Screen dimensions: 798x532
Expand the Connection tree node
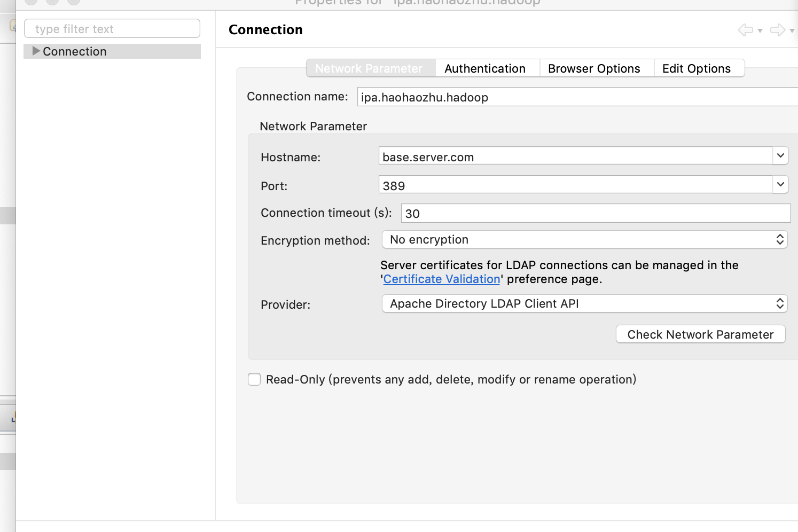click(x=36, y=51)
